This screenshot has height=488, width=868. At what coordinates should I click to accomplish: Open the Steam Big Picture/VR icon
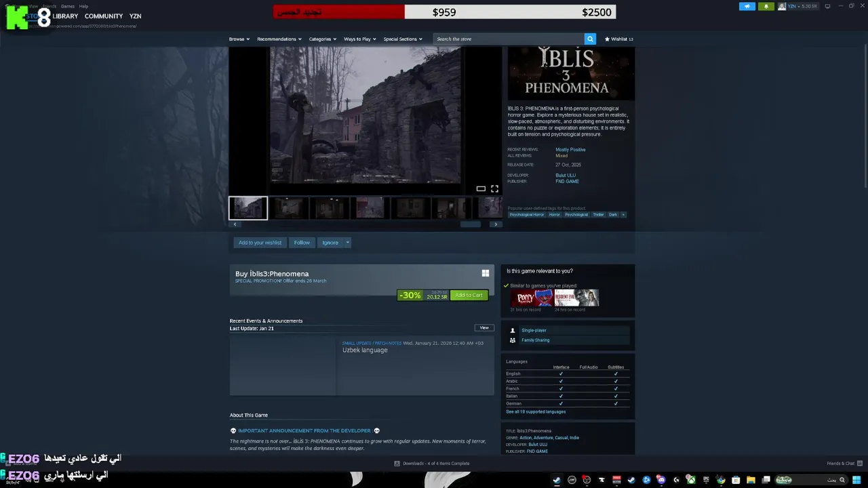click(x=827, y=6)
